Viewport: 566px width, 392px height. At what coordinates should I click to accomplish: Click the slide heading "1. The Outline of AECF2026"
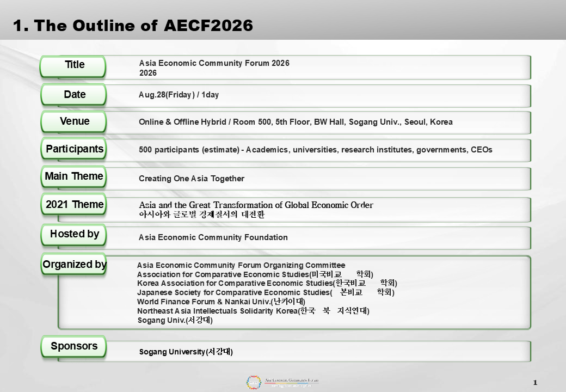133,26
